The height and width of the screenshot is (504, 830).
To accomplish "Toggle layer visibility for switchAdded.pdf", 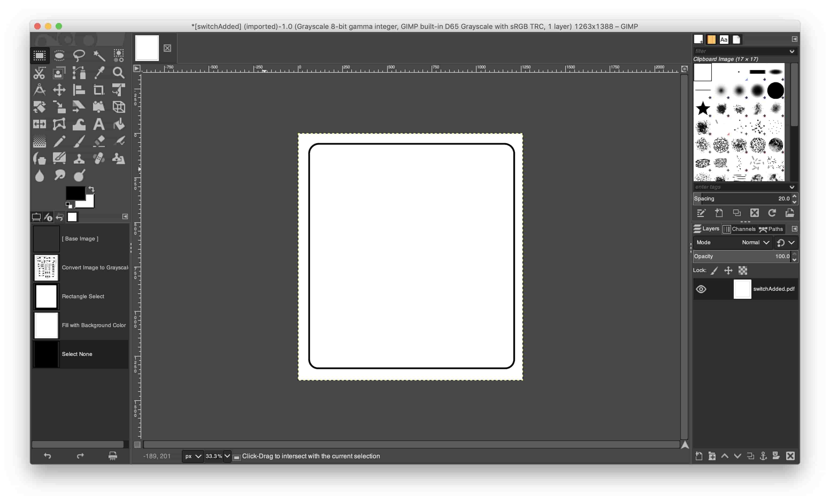I will [701, 289].
